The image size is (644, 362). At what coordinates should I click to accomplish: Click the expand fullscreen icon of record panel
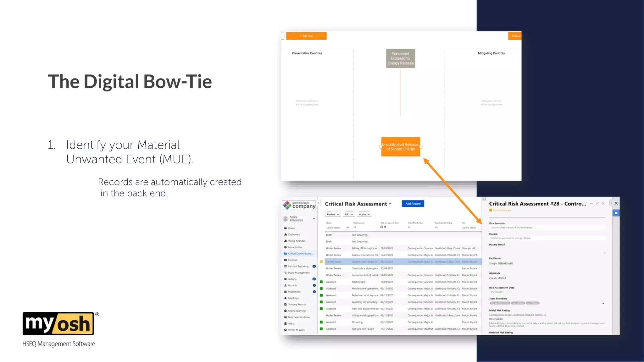(x=484, y=199)
